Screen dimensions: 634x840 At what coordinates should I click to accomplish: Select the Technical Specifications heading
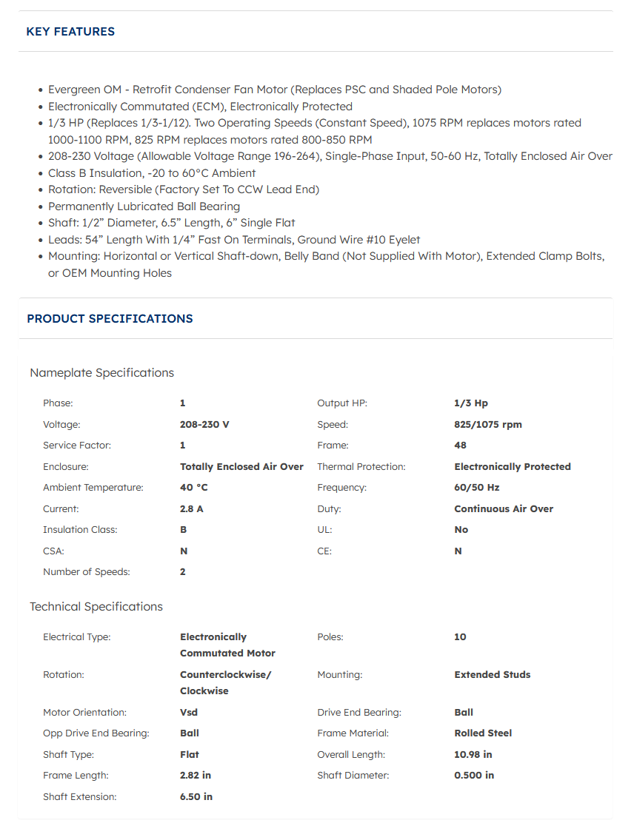coord(96,607)
